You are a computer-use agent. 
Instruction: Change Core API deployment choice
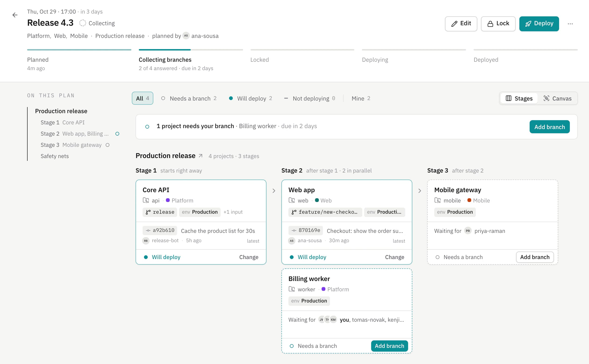[249, 257]
